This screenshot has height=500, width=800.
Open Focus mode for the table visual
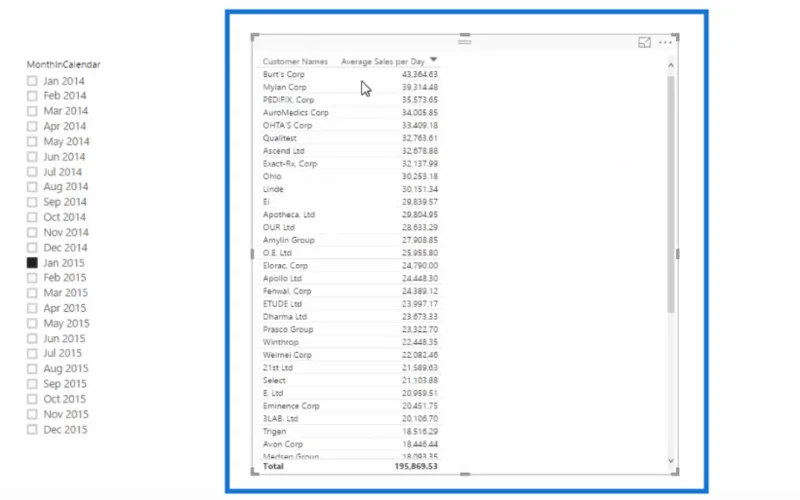pos(644,42)
